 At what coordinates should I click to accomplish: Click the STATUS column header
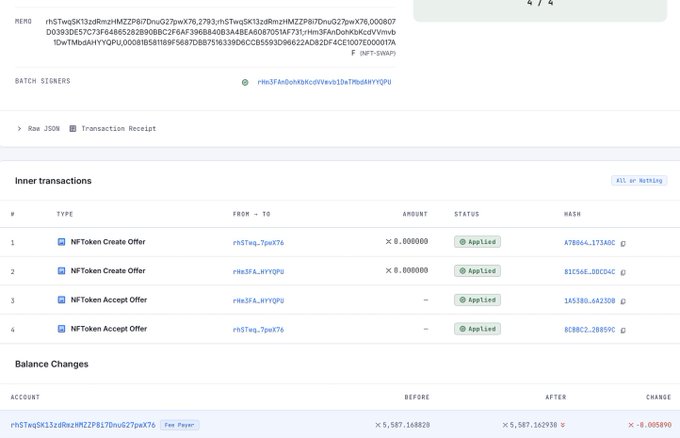pyautogui.click(x=467, y=214)
